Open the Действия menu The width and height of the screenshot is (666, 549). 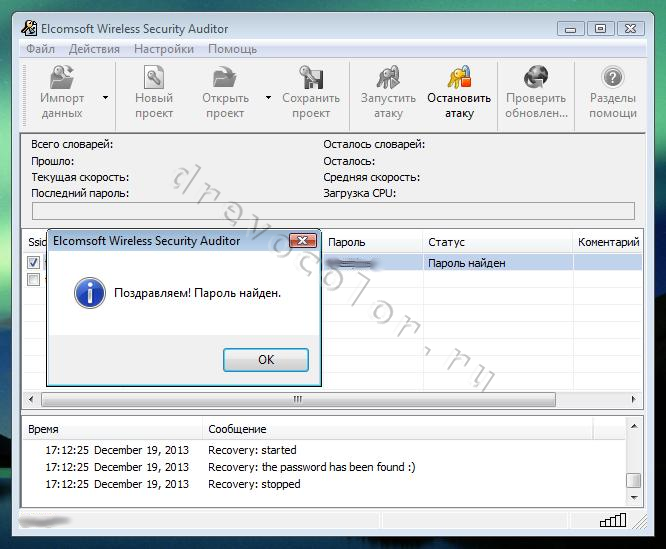tap(94, 49)
